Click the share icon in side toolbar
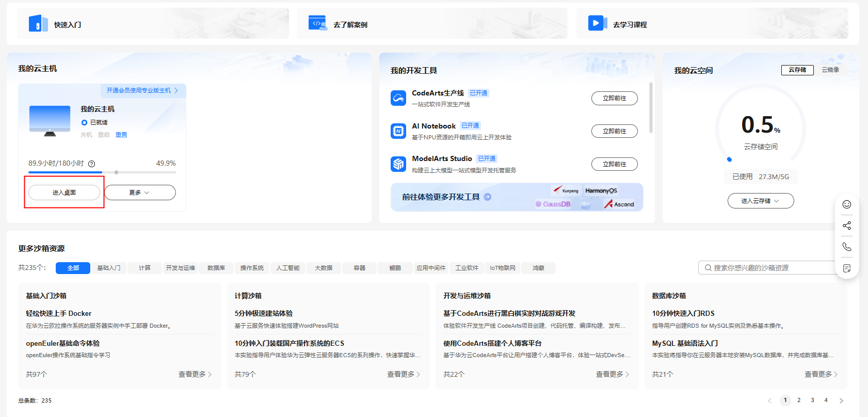The height and width of the screenshot is (417, 868). [x=847, y=226]
